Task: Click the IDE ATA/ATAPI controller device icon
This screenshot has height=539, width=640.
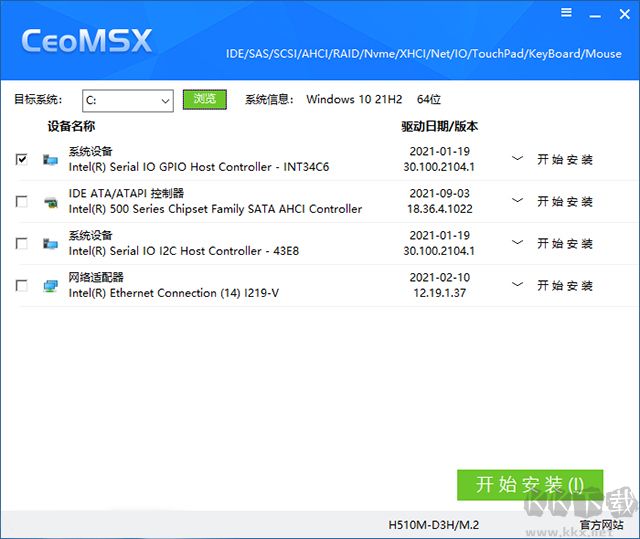Action: [x=50, y=202]
